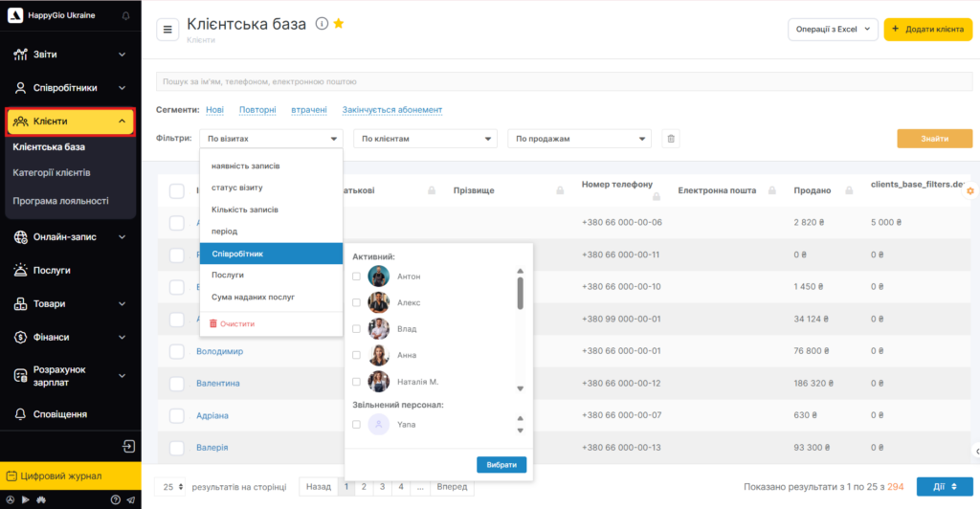Check the box next to Антон
The height and width of the screenshot is (509, 980).
(357, 277)
